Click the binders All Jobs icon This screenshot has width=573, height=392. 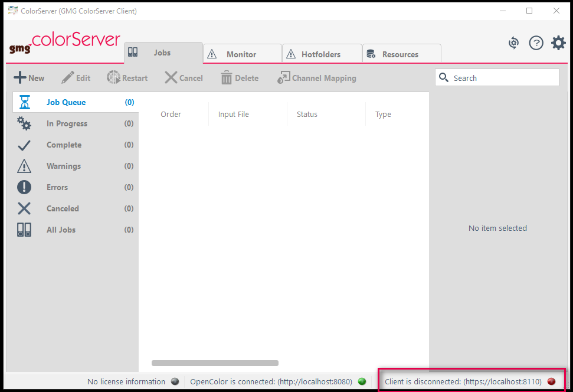[24, 230]
